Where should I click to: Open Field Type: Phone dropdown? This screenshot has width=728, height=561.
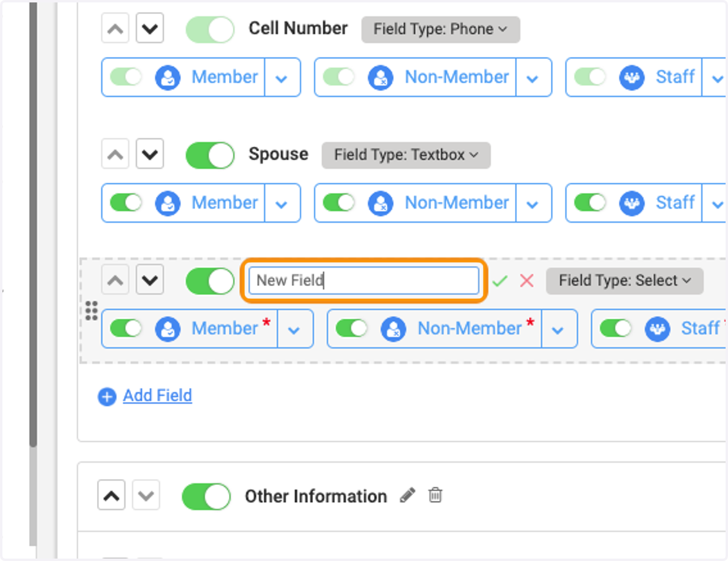click(x=440, y=29)
